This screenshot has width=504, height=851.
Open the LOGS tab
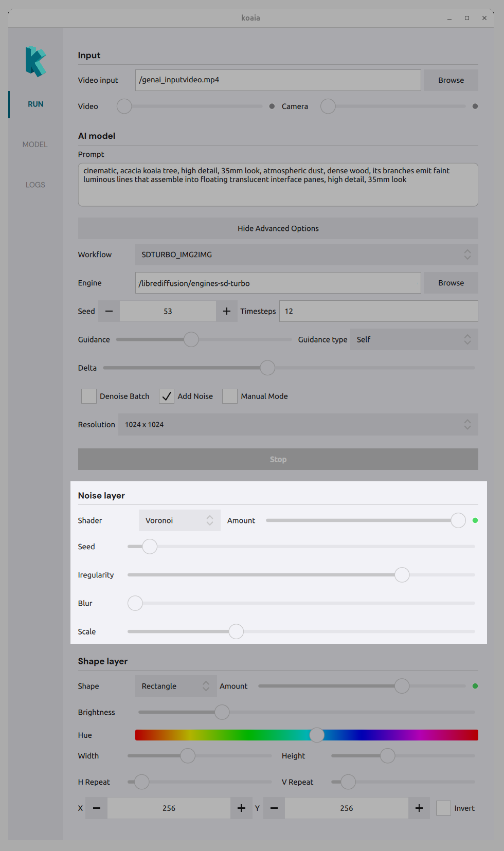[35, 185]
